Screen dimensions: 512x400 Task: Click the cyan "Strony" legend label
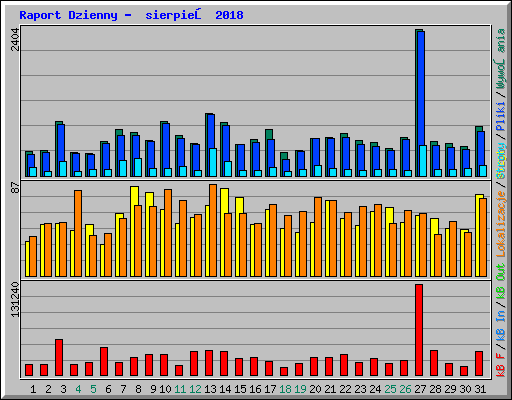501,161
